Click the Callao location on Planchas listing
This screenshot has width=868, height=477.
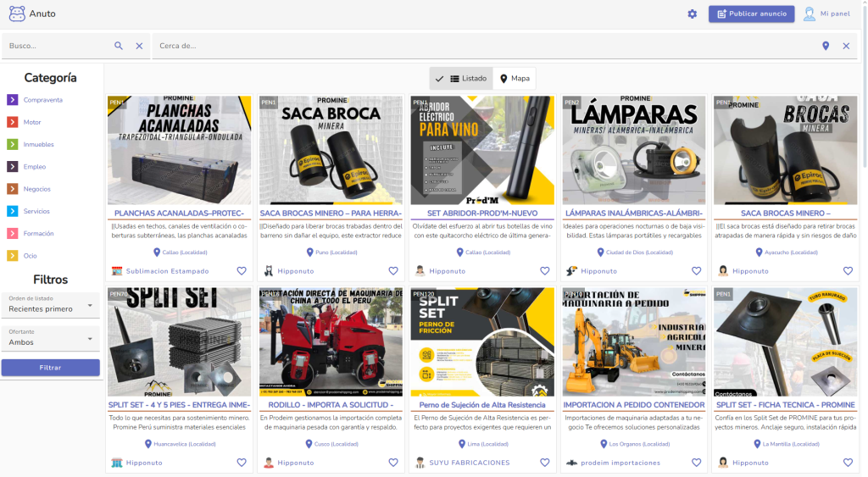pyautogui.click(x=180, y=252)
